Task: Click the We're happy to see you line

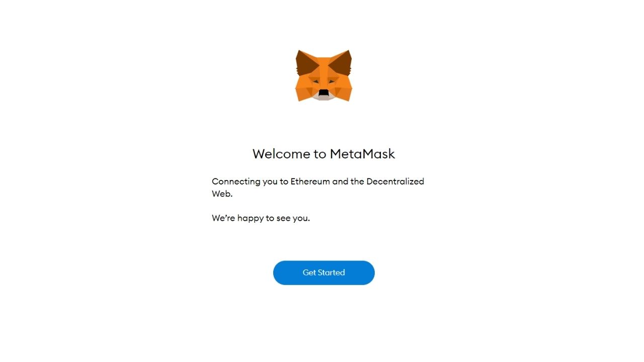Action: 261,218
